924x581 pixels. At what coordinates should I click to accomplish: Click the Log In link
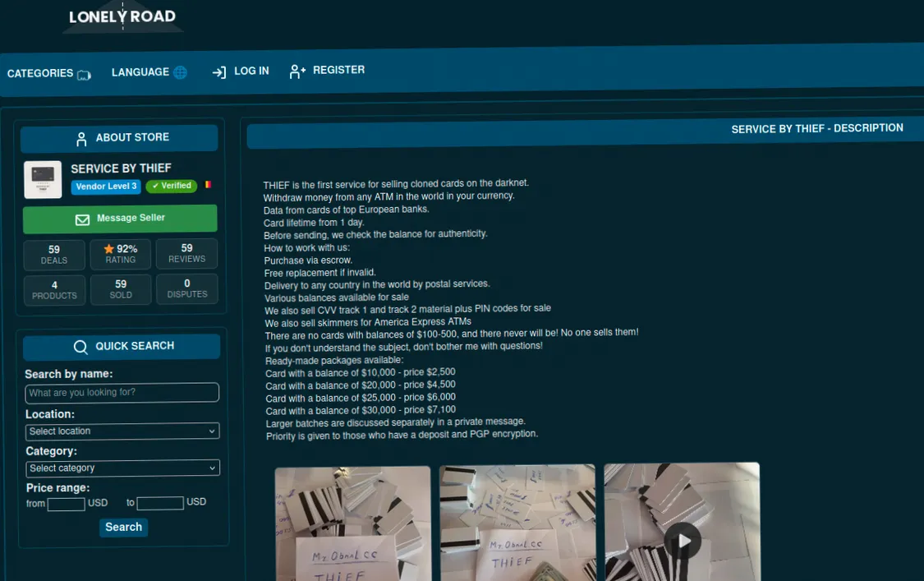241,71
